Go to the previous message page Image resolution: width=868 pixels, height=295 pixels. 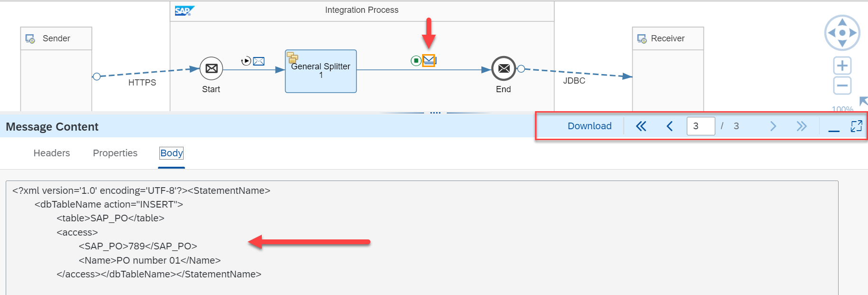(669, 126)
